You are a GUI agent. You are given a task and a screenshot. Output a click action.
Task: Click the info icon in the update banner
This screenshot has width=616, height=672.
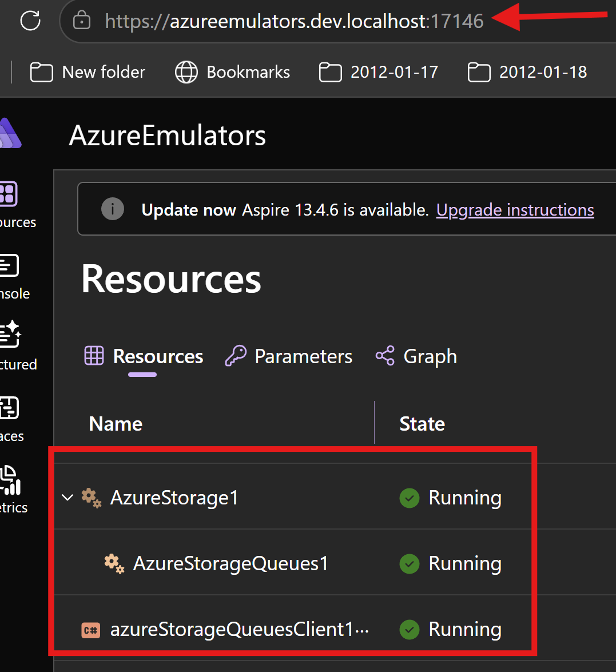click(112, 209)
